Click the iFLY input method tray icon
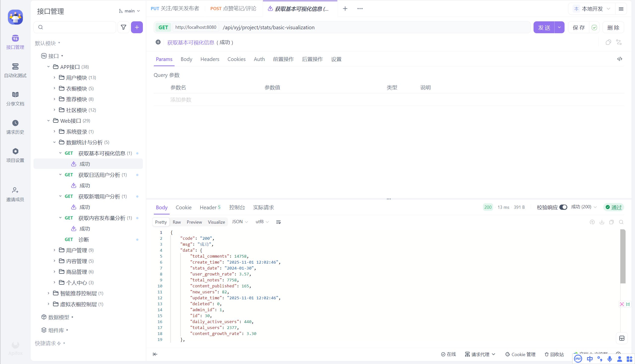The image size is (635, 364). pyautogui.click(x=578, y=359)
